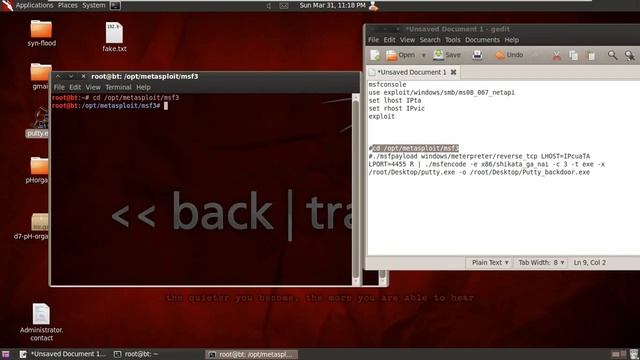
Task: Click the workspace switcher in bottom panel
Action: 619,354
